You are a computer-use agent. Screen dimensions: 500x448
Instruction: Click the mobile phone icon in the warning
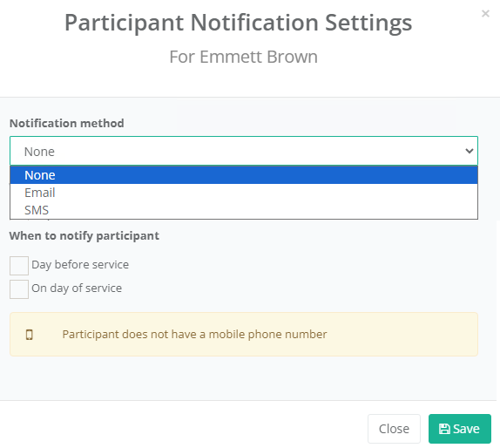click(30, 335)
